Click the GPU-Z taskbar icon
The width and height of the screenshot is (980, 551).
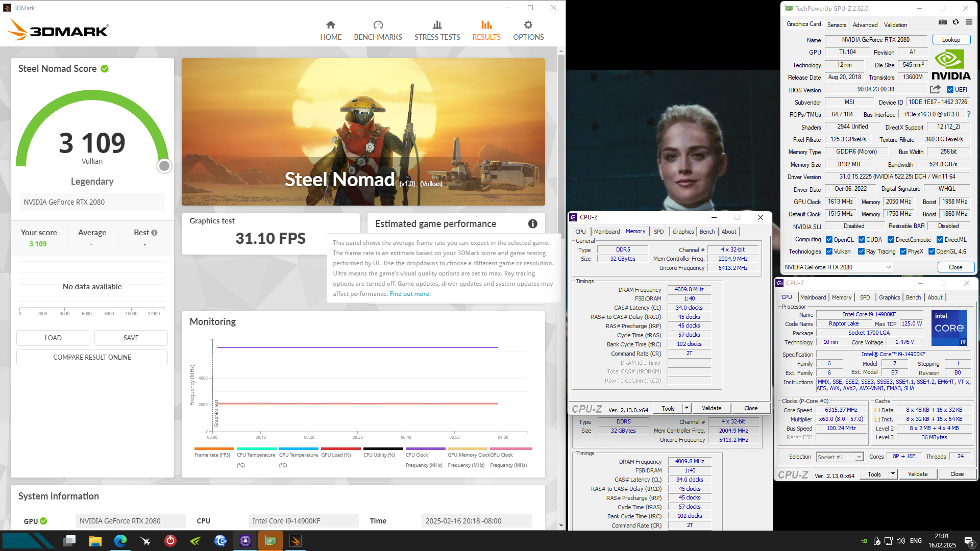coord(271,541)
